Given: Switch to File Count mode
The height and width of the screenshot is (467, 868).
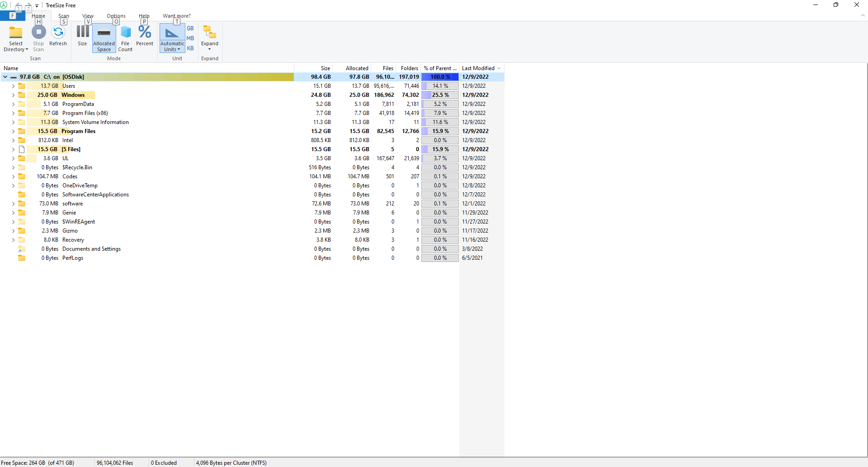Looking at the screenshot, I should [x=125, y=38].
